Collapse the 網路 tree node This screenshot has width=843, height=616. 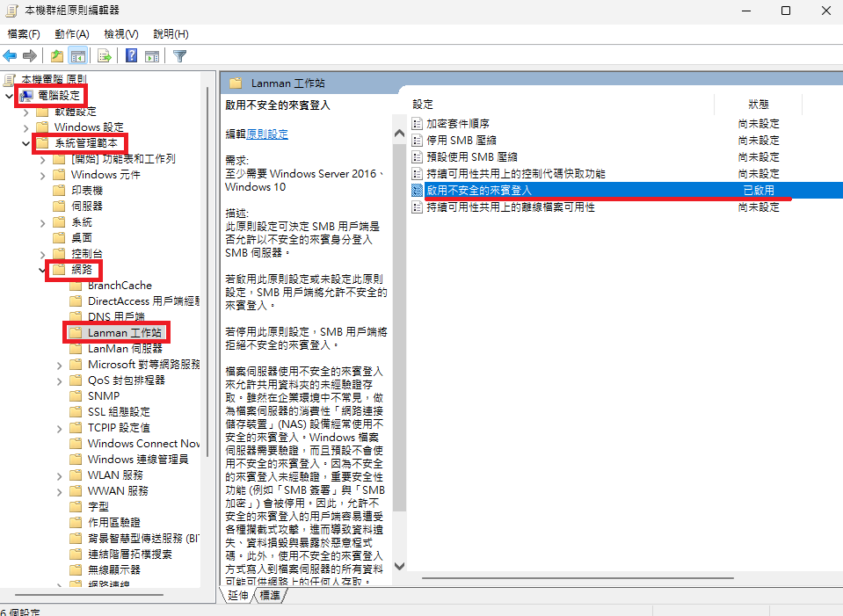(42, 270)
